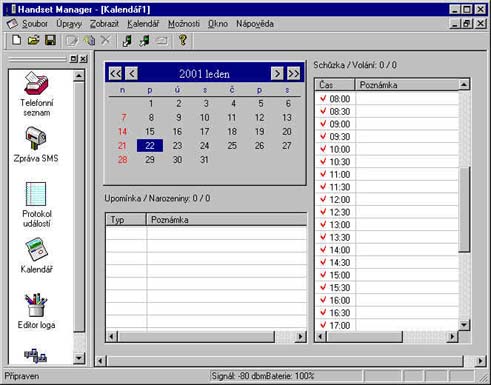Select Sunday 7 in the calendar
Image resolution: width=491 pixels, height=385 pixels.
[x=124, y=118]
